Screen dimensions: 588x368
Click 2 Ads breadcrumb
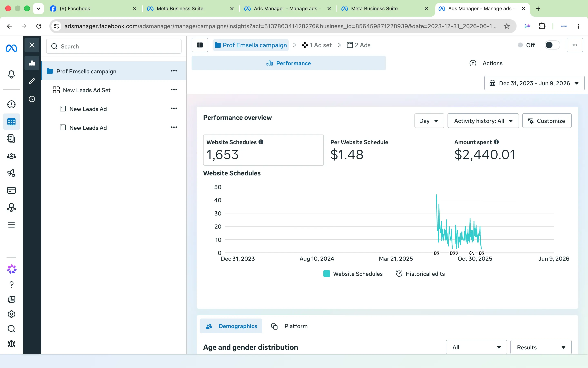358,45
